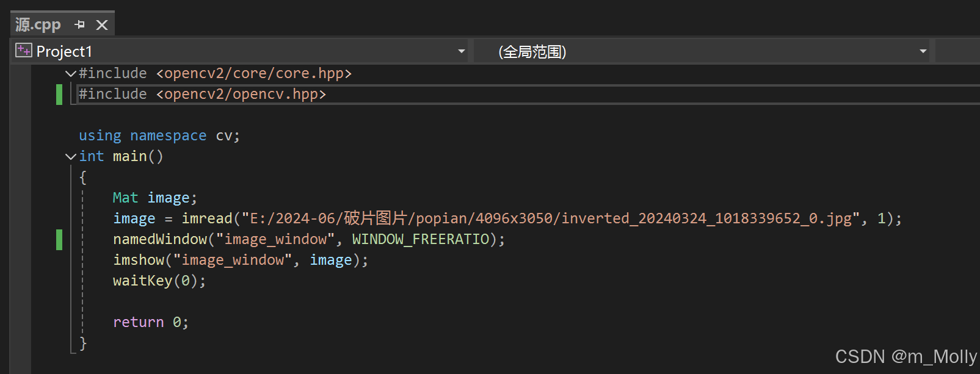The image size is (980, 374).
Task: Click the WINDOW_FREERATIO constant
Action: point(421,240)
